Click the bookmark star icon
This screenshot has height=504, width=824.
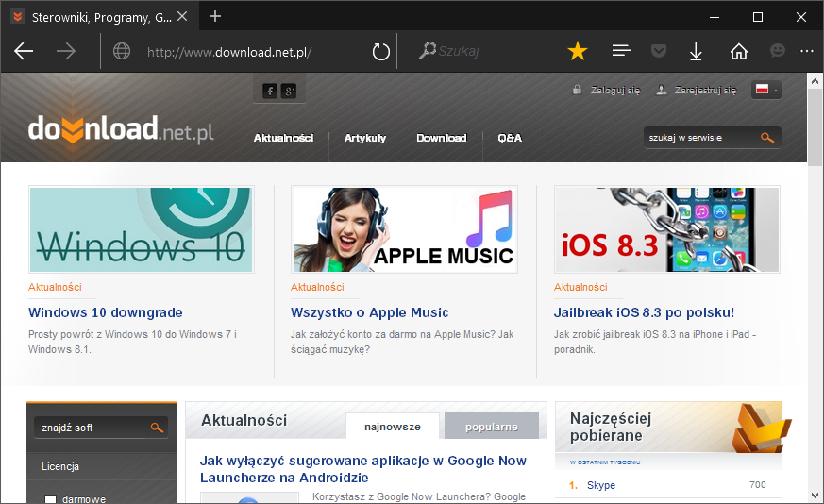pyautogui.click(x=578, y=51)
